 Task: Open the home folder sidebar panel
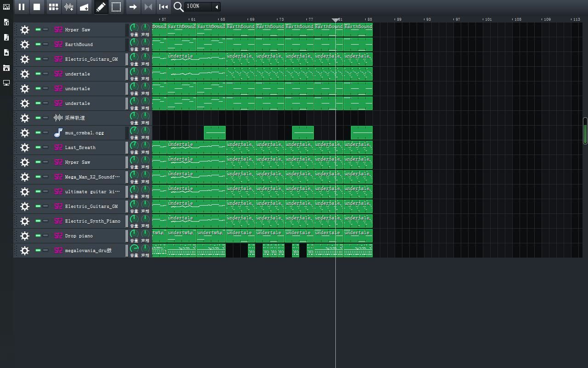[x=6, y=68]
